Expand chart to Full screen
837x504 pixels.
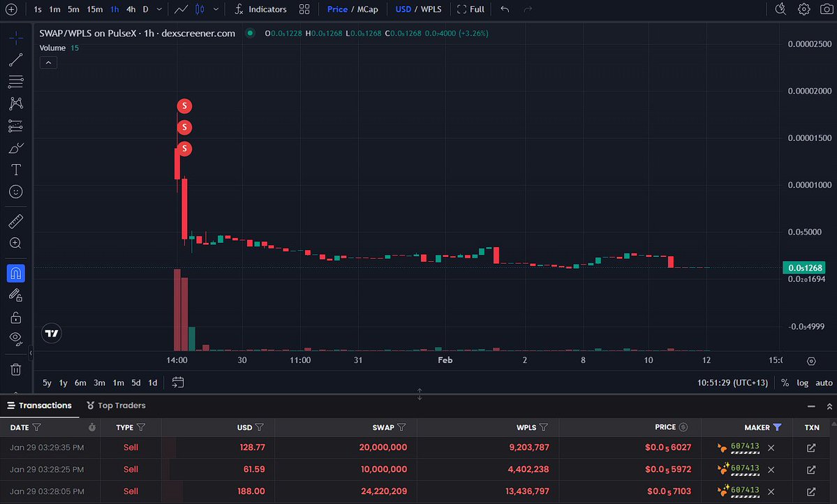(471, 9)
